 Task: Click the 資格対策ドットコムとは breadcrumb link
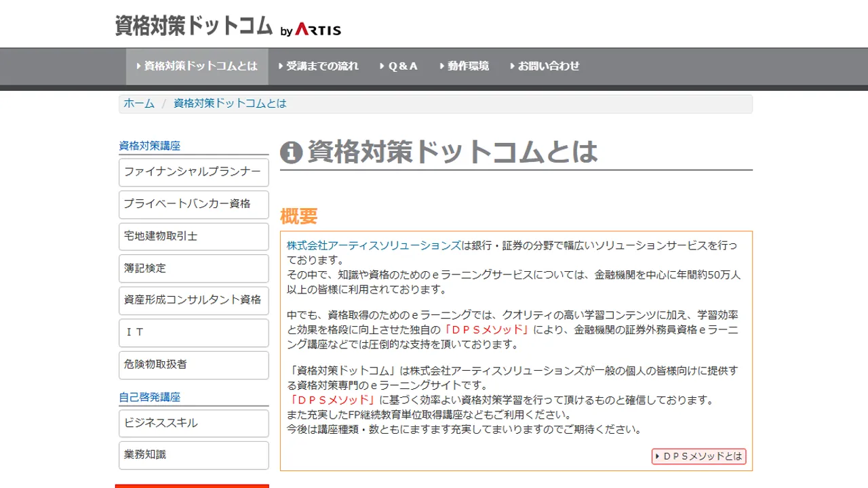tap(230, 104)
